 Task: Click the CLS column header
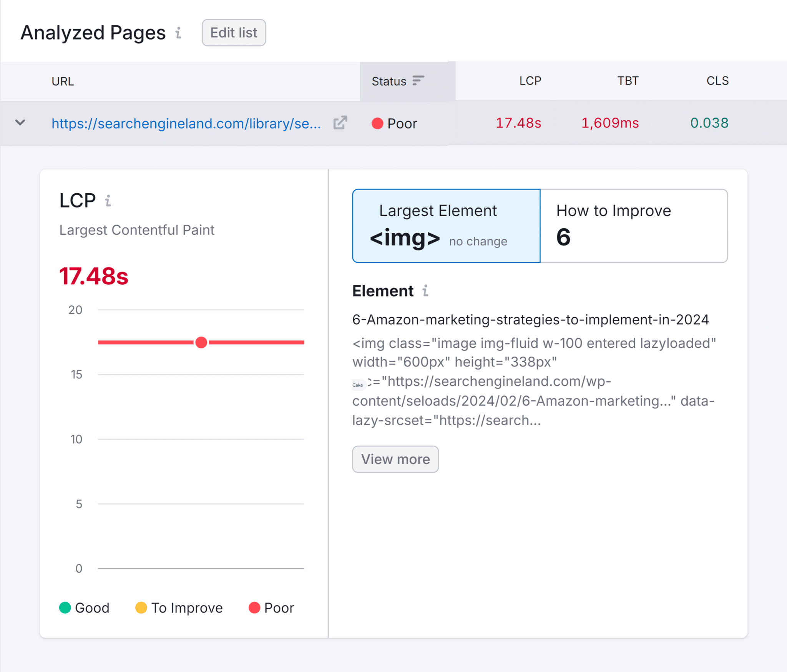click(x=717, y=81)
